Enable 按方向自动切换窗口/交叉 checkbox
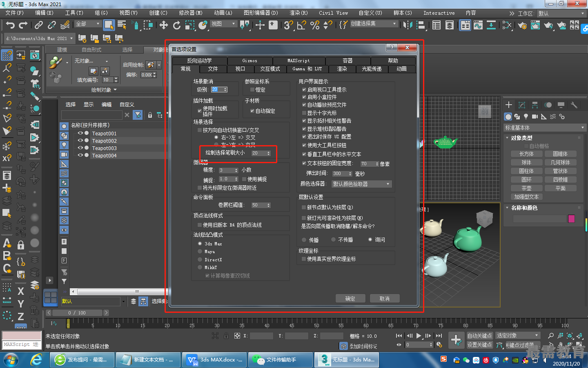588x368 pixels. click(x=200, y=130)
